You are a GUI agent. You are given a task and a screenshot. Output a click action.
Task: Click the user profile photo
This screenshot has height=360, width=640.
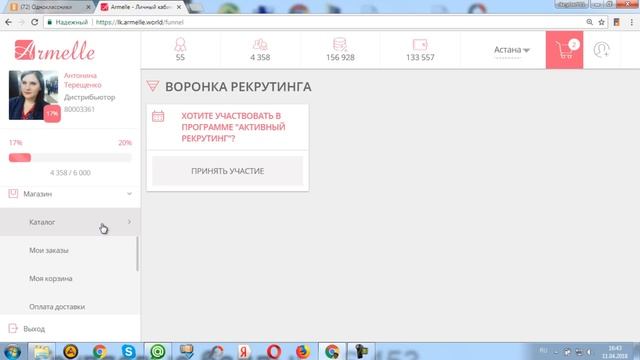click(x=33, y=95)
